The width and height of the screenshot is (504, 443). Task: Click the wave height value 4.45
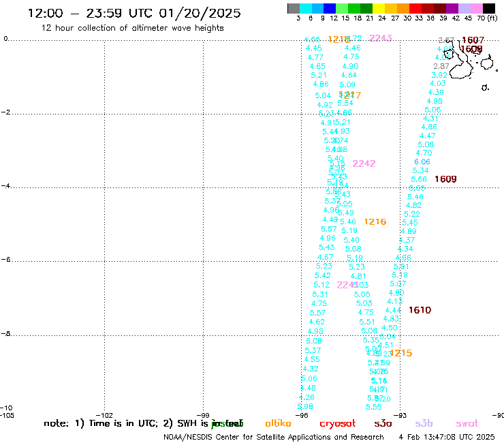314,48
